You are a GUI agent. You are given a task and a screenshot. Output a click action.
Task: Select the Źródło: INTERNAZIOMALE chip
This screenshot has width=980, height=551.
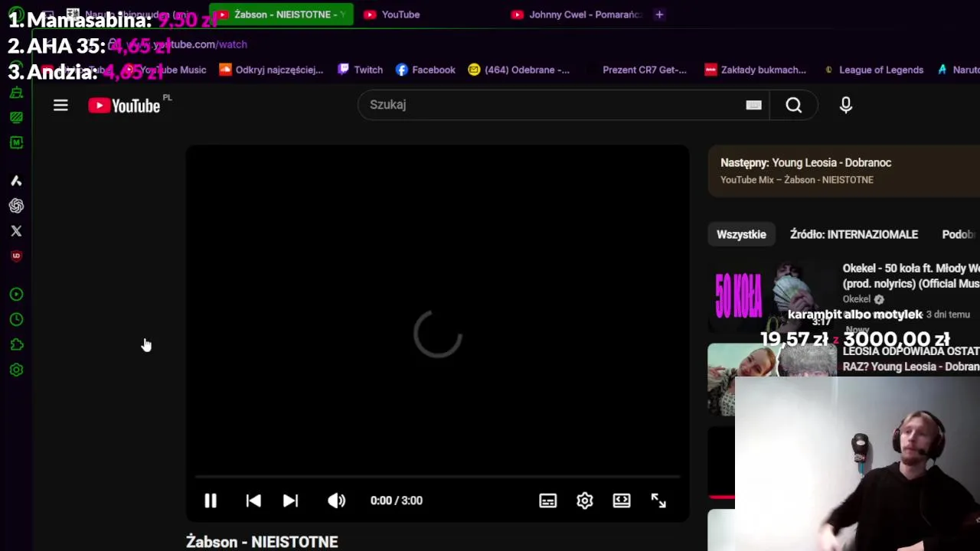(x=854, y=234)
